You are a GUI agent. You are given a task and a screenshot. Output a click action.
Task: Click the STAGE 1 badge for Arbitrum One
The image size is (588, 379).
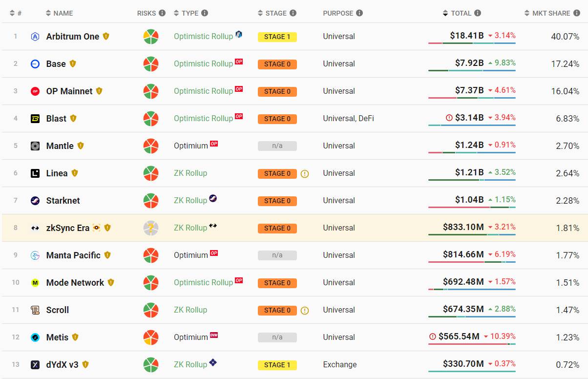pyautogui.click(x=277, y=37)
